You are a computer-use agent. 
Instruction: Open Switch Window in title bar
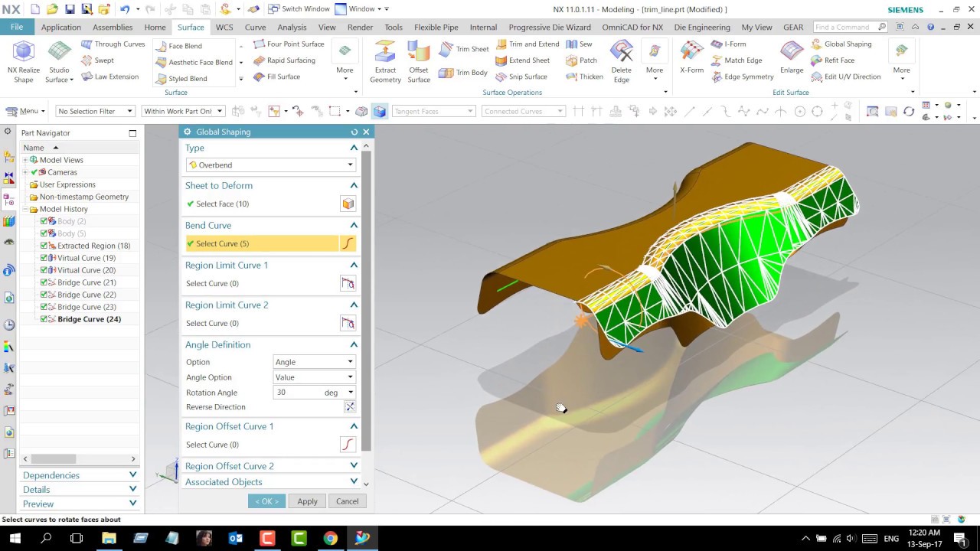coord(299,8)
